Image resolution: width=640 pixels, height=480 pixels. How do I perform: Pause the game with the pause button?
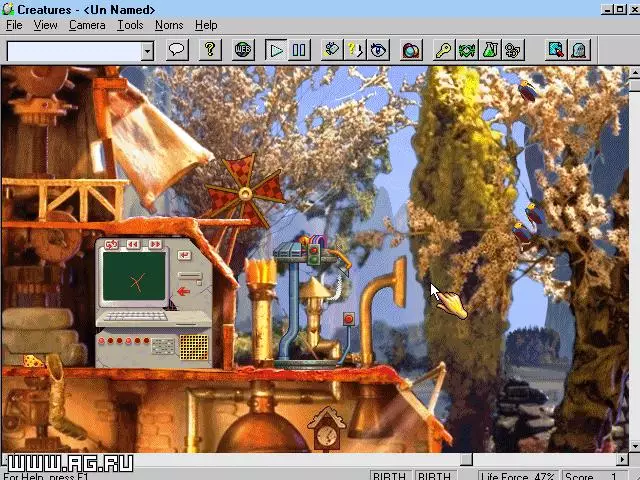(299, 50)
